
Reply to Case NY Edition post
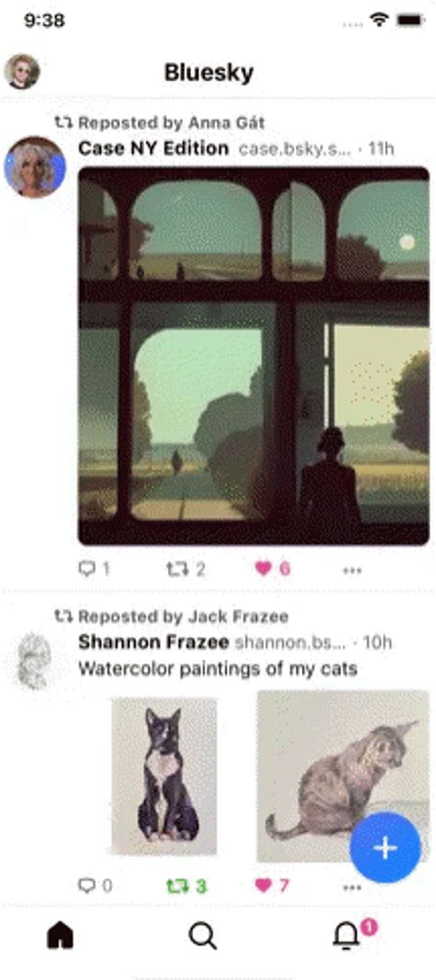(94, 569)
